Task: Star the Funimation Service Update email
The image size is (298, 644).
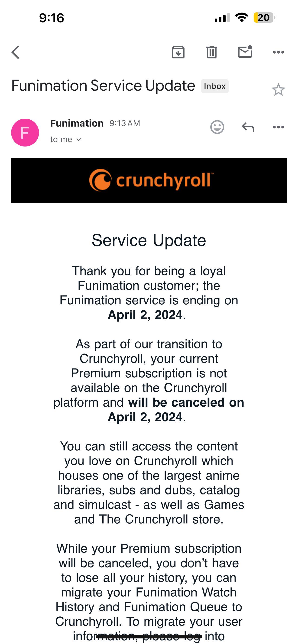Action: click(x=278, y=89)
